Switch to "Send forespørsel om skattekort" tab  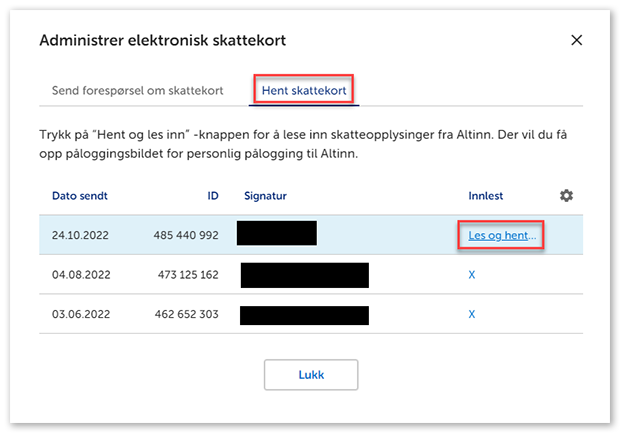pos(137,90)
